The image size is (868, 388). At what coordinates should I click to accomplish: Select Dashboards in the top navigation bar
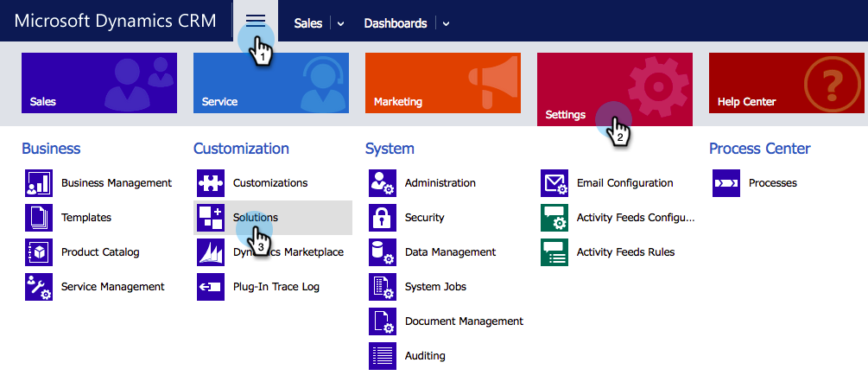point(396,24)
